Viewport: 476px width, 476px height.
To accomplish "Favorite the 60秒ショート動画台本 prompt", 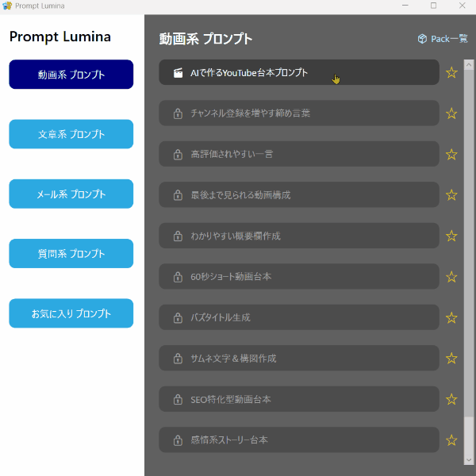I will (x=451, y=277).
